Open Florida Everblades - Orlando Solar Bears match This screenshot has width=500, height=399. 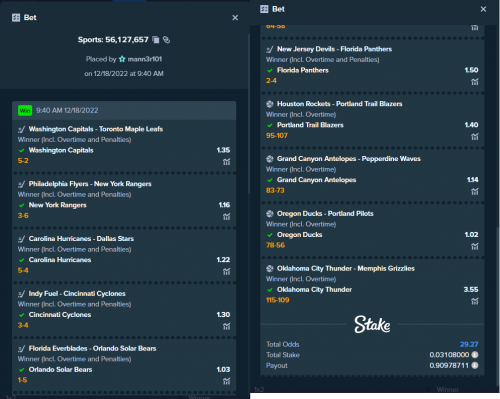click(x=92, y=348)
